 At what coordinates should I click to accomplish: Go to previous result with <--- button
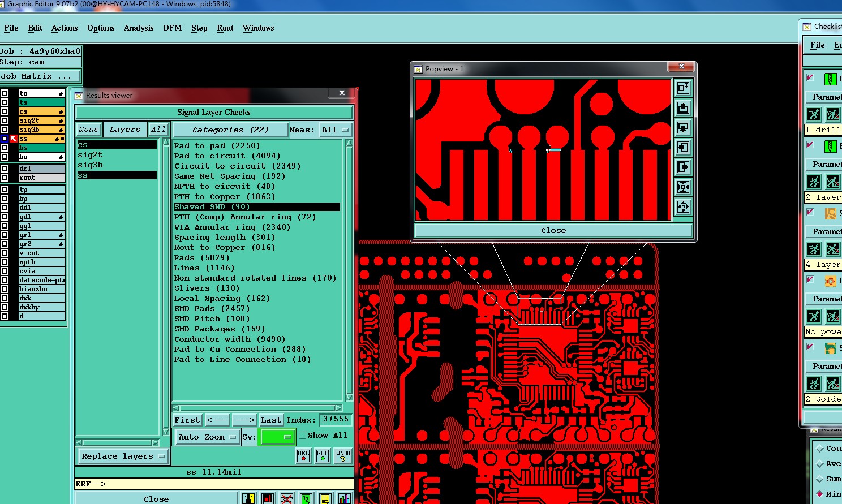pos(217,420)
